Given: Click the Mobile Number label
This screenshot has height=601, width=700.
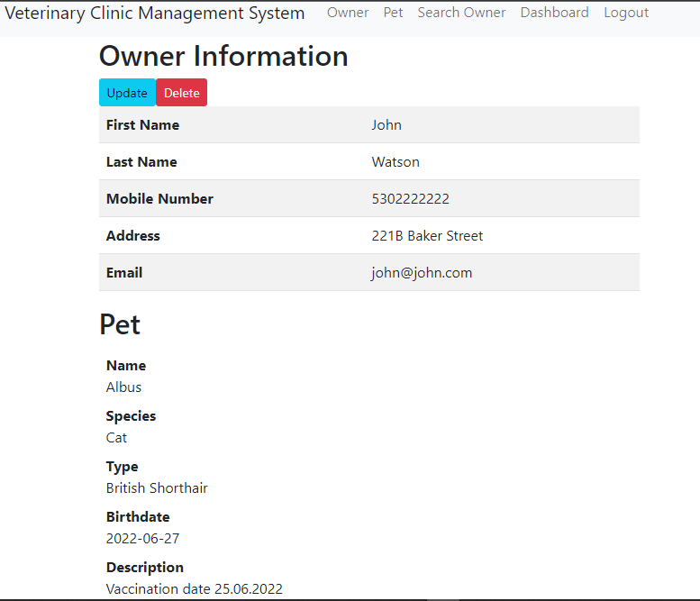Looking at the screenshot, I should [159, 199].
